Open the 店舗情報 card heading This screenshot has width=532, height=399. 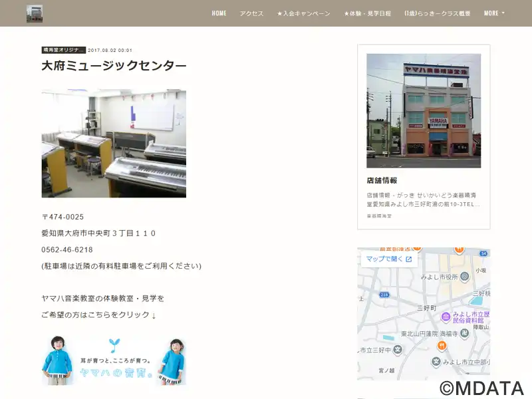(382, 180)
